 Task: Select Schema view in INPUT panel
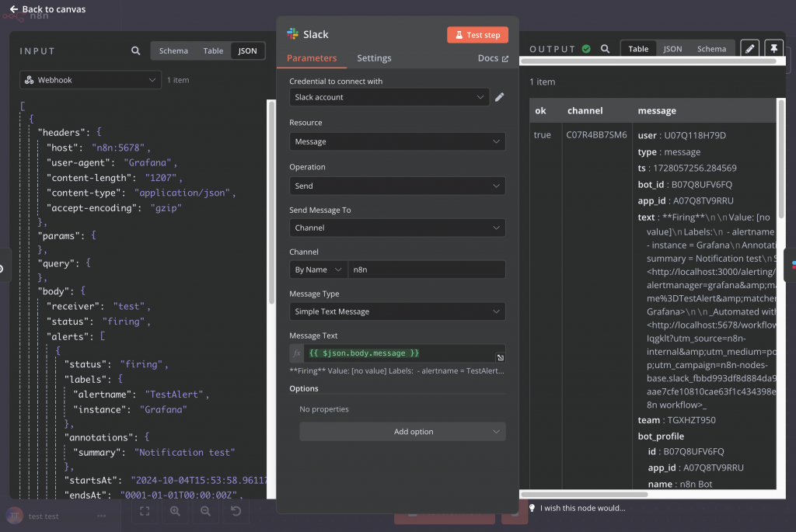pos(173,50)
